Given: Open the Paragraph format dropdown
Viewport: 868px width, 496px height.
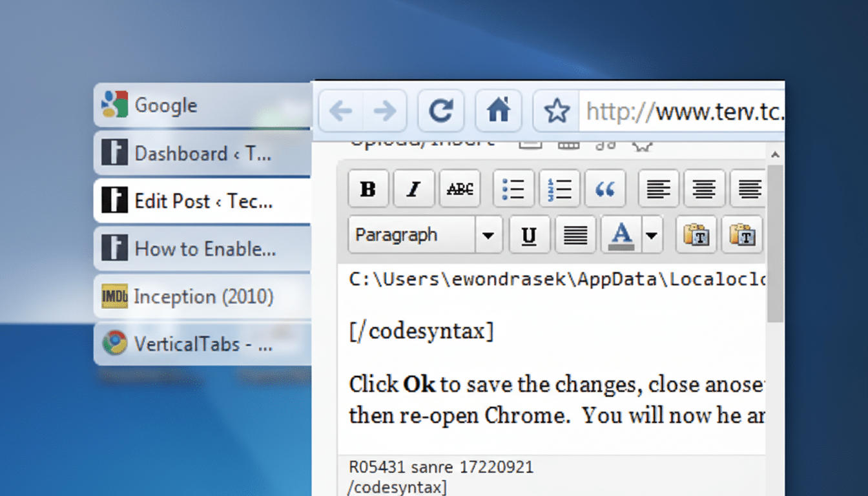Looking at the screenshot, I should coord(424,234).
